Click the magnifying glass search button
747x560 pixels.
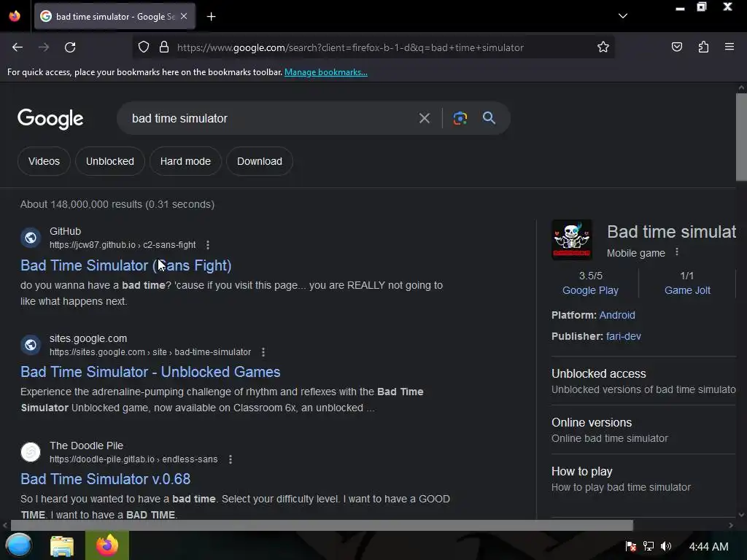[489, 117]
